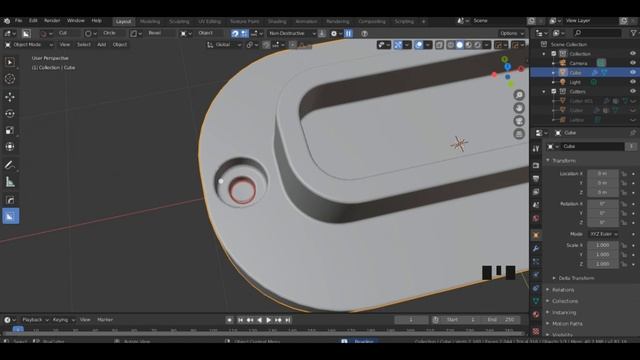Open the File menu
The width and height of the screenshot is (640, 360).
(x=18, y=21)
